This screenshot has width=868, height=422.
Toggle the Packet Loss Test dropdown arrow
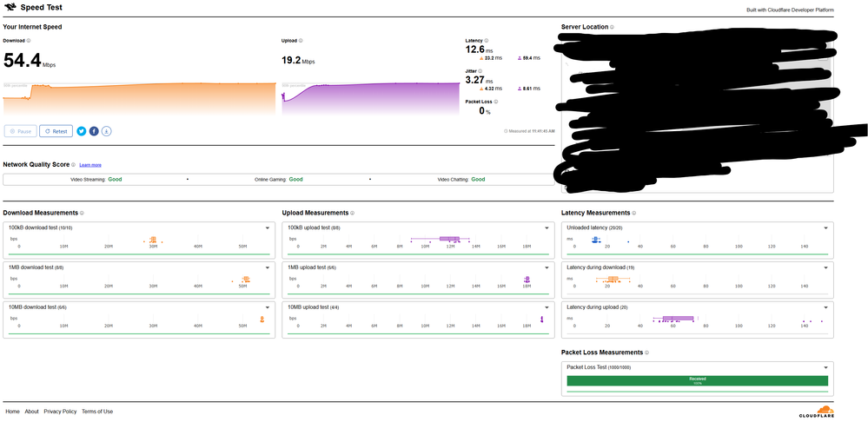[826, 367]
